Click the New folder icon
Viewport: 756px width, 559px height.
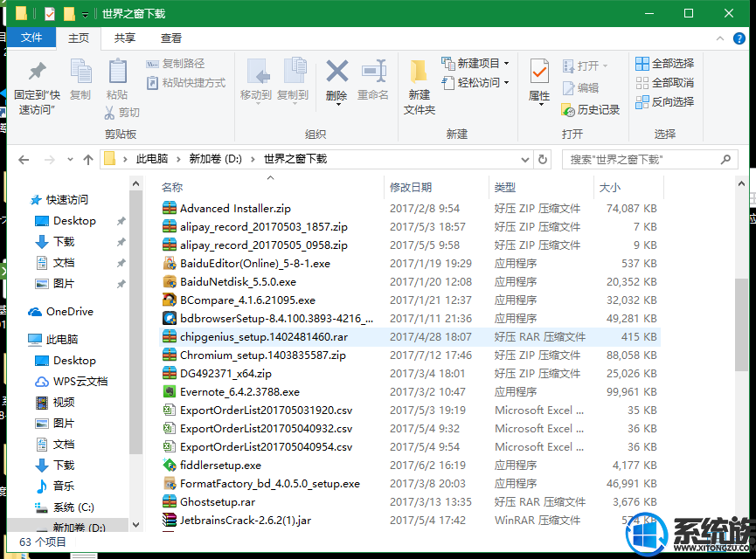(419, 72)
